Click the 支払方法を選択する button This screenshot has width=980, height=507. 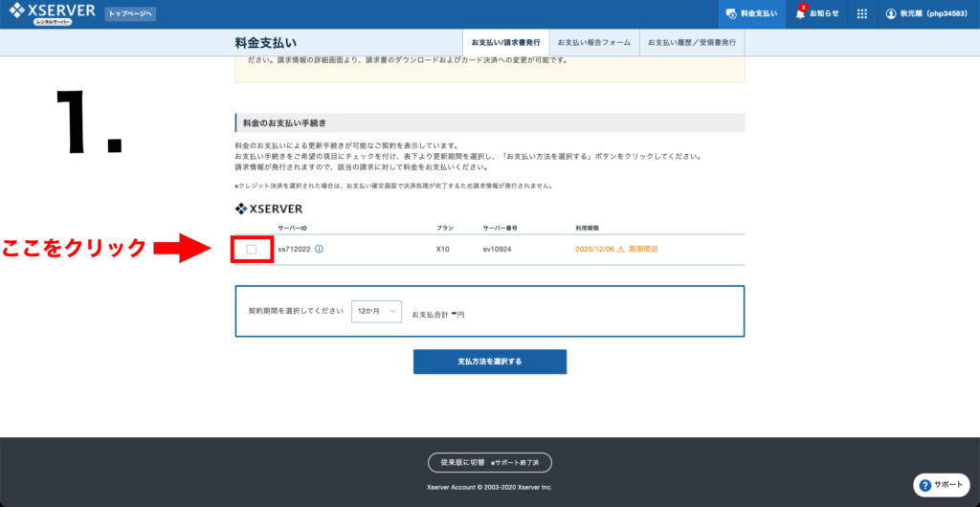click(489, 362)
